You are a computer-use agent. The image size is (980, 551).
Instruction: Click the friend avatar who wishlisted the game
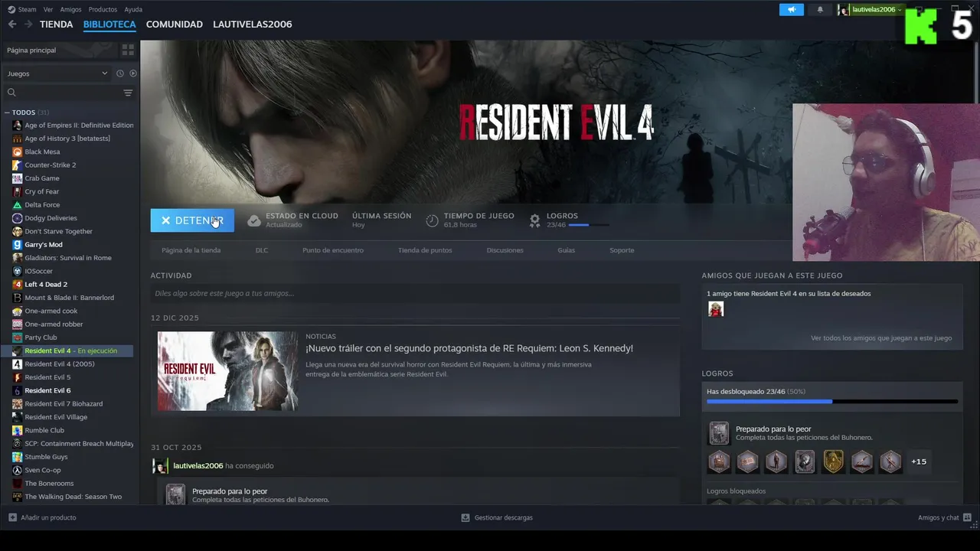(x=716, y=309)
